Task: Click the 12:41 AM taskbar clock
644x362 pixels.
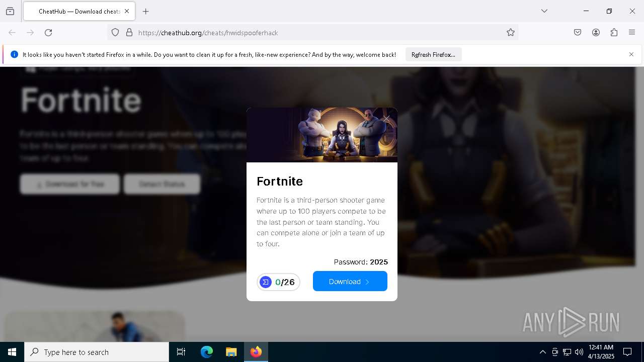Action: (x=601, y=352)
